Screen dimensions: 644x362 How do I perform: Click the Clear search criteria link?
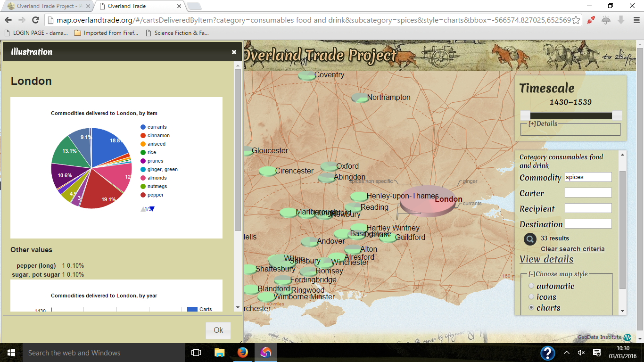click(x=572, y=249)
